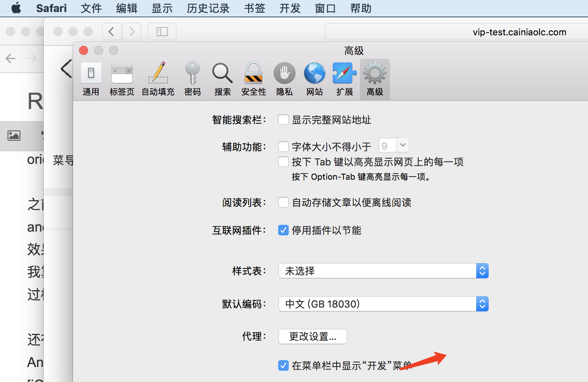Click the forward arrow in background browser window
This screenshot has height=382, width=588.
click(32, 58)
